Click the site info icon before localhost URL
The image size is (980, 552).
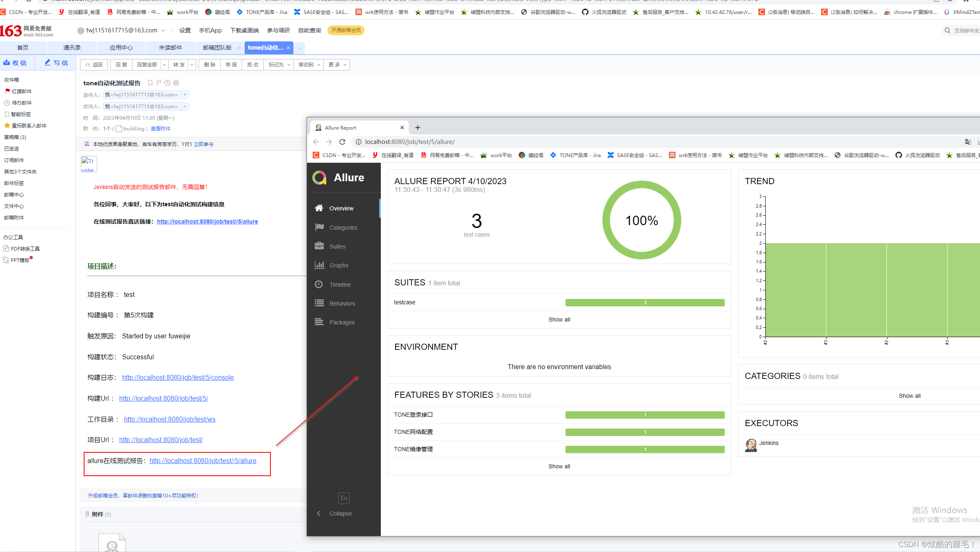pos(358,142)
